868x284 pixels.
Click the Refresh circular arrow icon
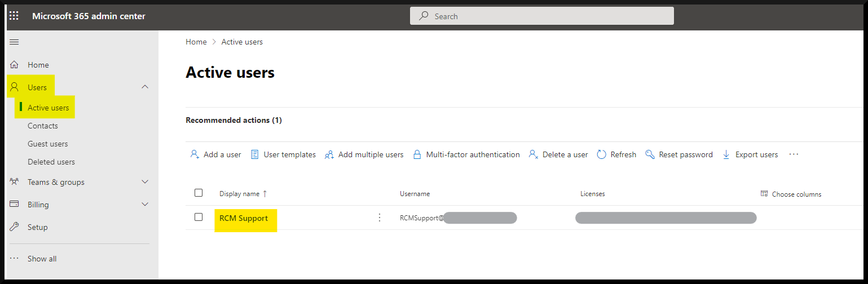(x=601, y=154)
